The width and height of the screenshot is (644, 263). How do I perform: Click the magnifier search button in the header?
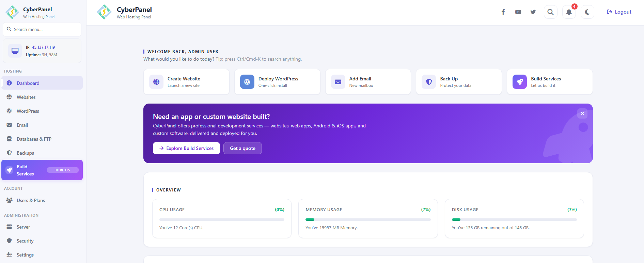coord(550,12)
